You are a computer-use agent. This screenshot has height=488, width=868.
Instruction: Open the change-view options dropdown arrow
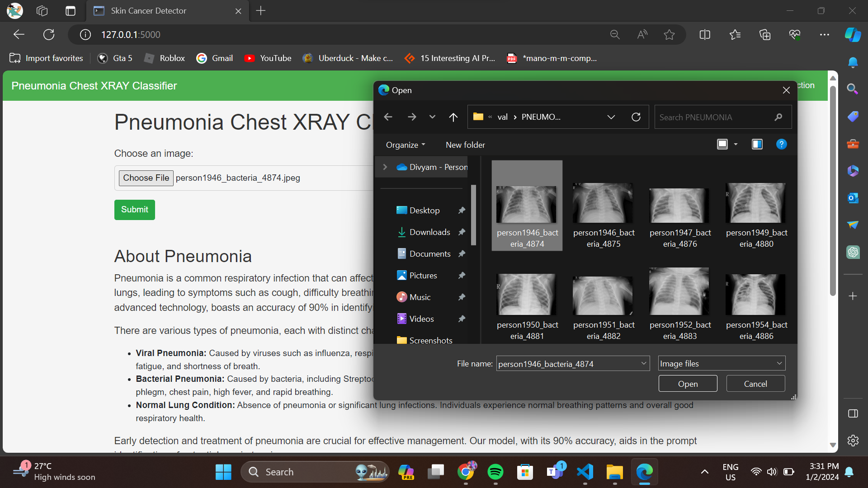point(736,144)
